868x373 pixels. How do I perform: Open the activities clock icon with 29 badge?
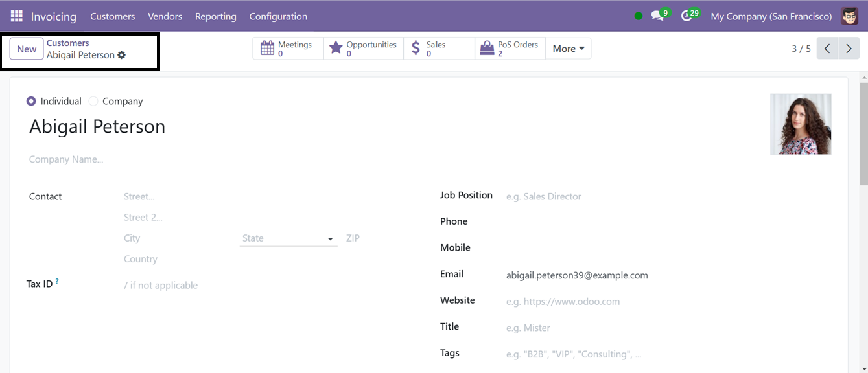tap(690, 16)
